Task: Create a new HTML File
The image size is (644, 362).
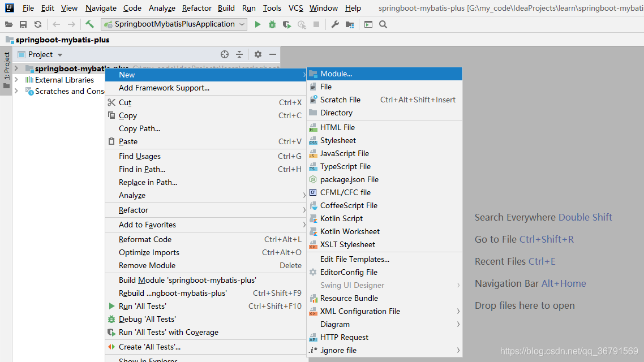Action: point(384,128)
